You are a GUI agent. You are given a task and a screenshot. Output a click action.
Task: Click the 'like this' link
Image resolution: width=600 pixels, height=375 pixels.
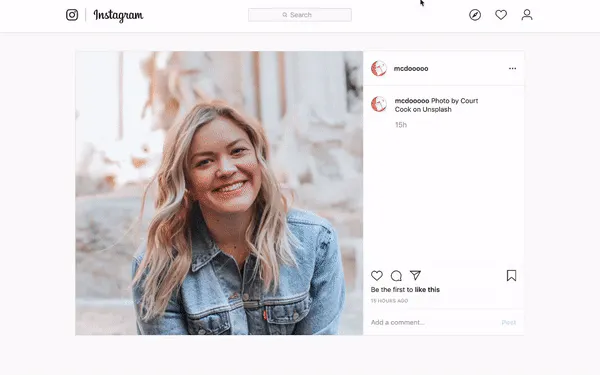[427, 290]
